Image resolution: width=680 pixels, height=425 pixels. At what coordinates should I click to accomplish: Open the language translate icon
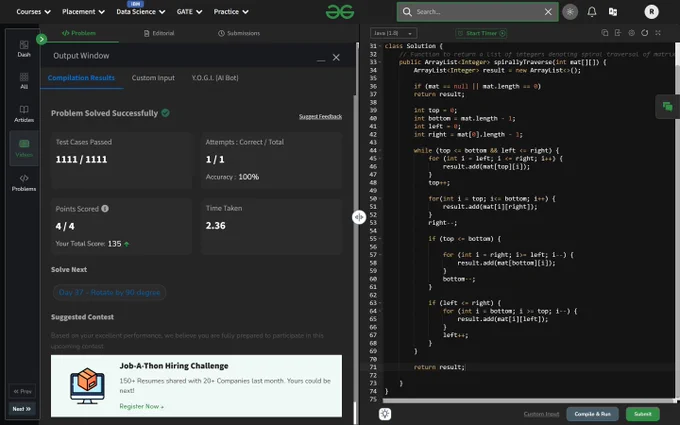coord(613,12)
